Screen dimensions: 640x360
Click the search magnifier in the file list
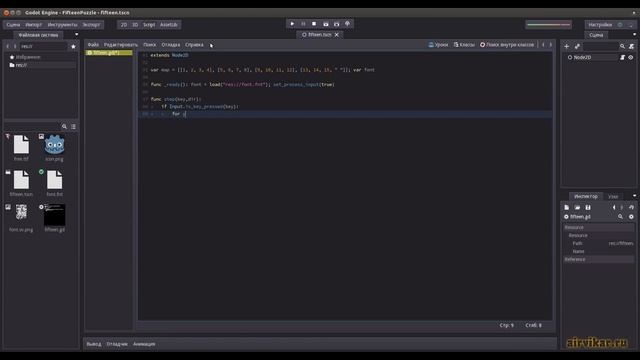[x=64, y=127]
